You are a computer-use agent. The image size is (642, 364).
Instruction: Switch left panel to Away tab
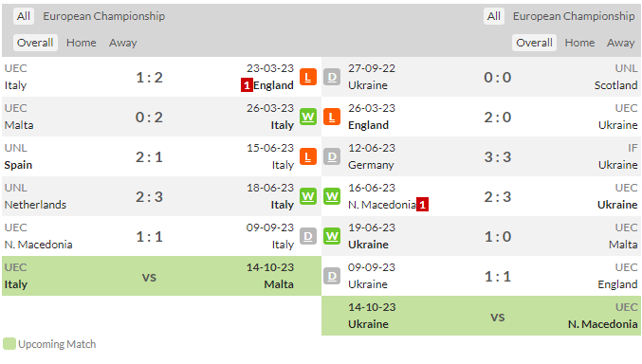(123, 43)
